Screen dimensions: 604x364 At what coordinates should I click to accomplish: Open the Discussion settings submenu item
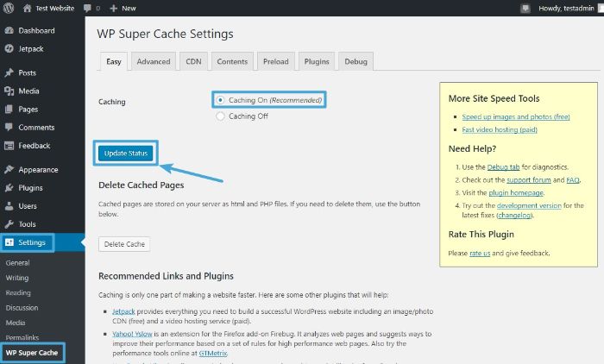tap(22, 308)
